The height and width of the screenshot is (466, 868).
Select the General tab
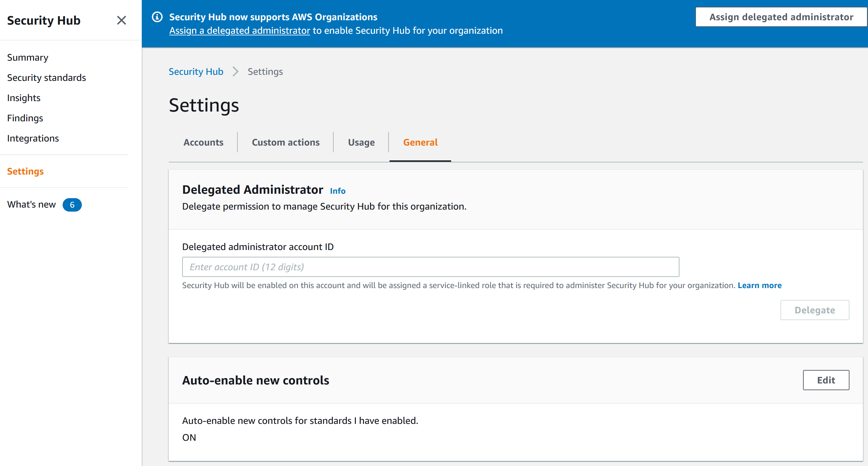click(x=420, y=142)
